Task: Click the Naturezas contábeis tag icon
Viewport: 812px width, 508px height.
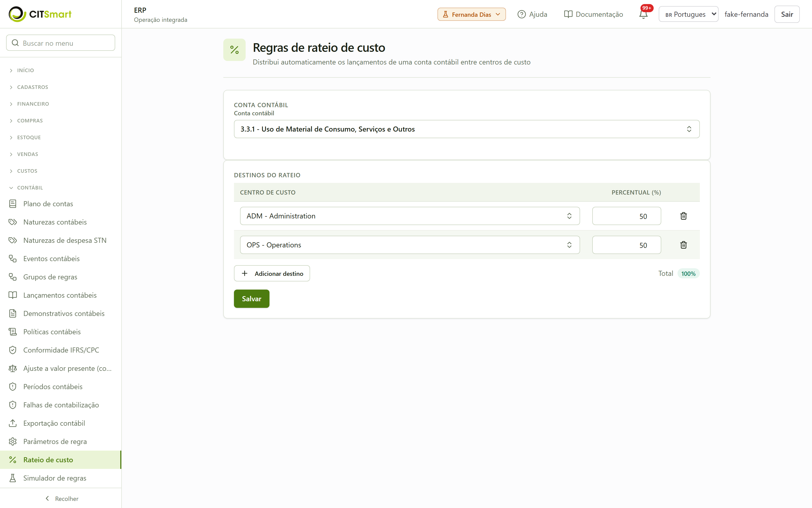Action: pyautogui.click(x=13, y=222)
